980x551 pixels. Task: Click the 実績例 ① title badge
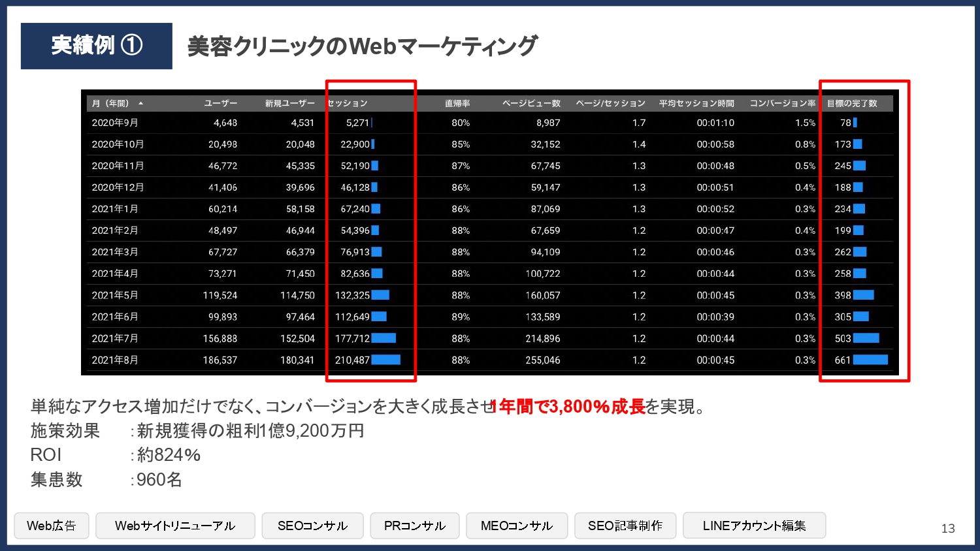(x=97, y=46)
